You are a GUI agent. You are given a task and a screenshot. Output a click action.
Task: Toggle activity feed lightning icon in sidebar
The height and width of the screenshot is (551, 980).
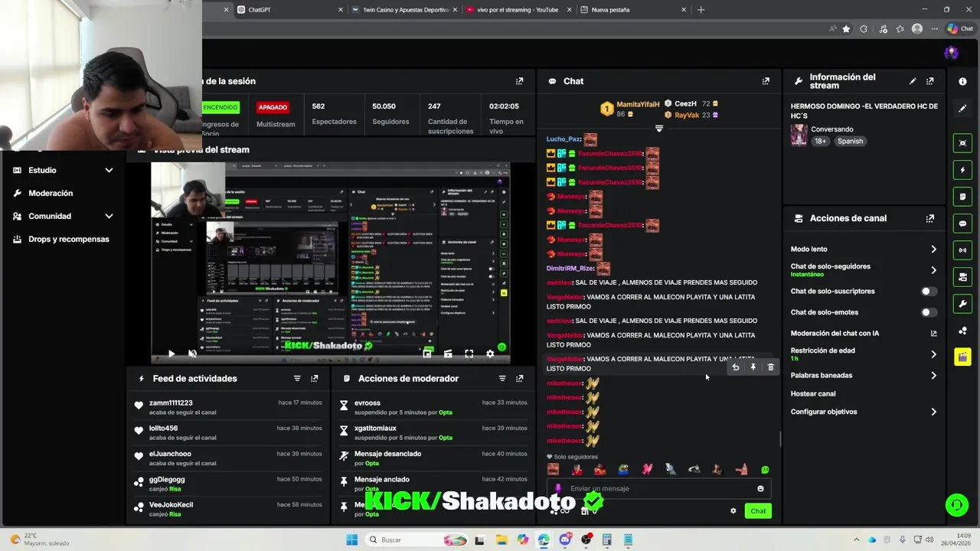point(962,170)
